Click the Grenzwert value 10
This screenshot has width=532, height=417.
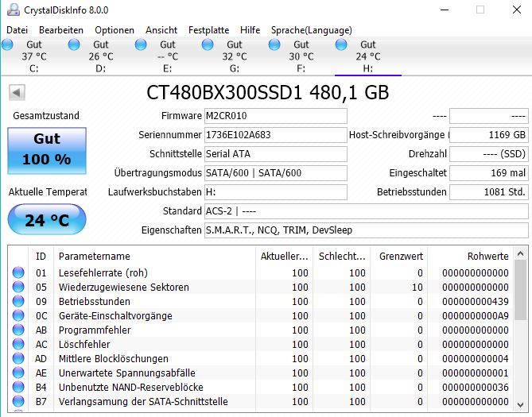[417, 288]
